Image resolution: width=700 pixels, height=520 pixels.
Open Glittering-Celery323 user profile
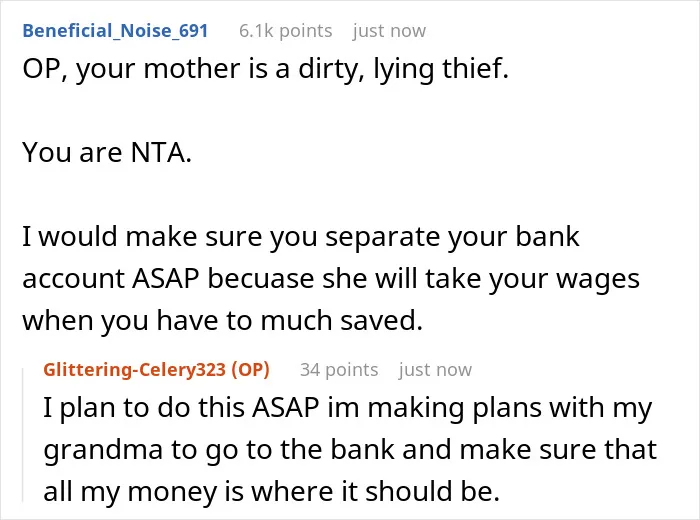pyautogui.click(x=134, y=370)
